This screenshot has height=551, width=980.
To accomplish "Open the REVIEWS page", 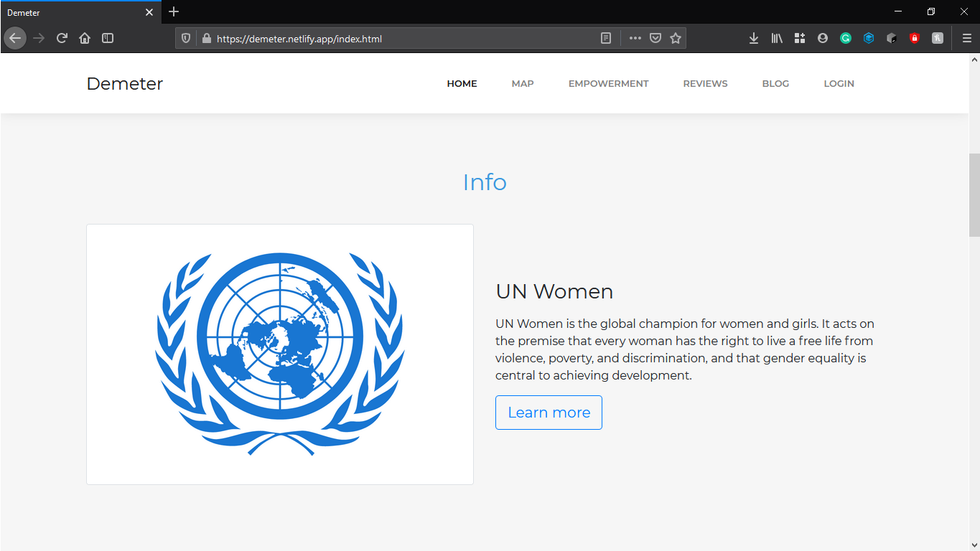I will coord(705,83).
